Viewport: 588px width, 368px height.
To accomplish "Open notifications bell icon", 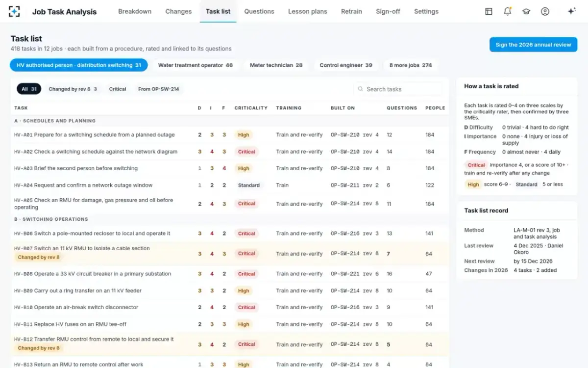I will point(508,11).
